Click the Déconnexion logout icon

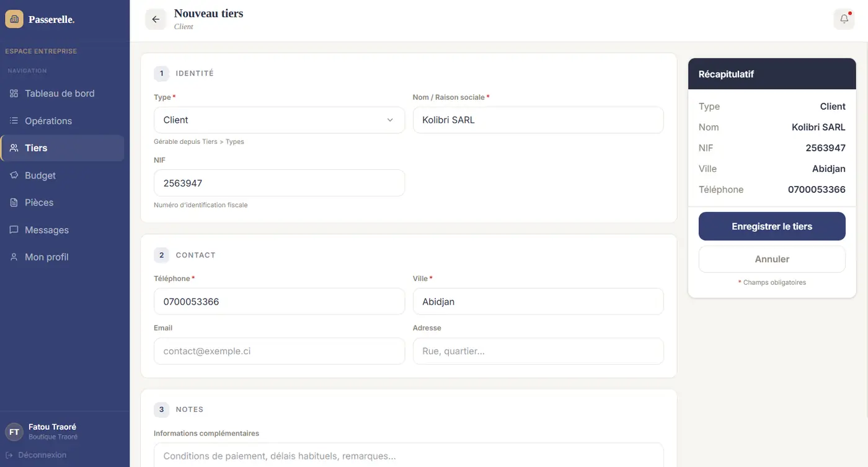(9, 455)
